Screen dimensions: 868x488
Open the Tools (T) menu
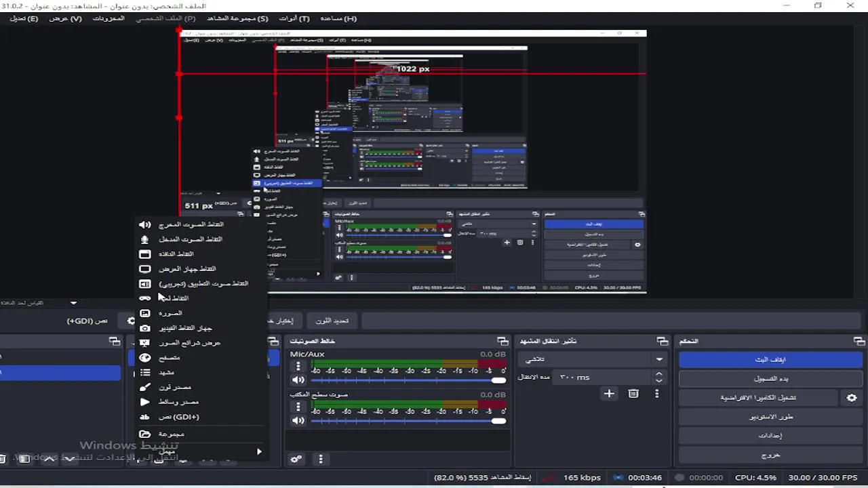294,18
